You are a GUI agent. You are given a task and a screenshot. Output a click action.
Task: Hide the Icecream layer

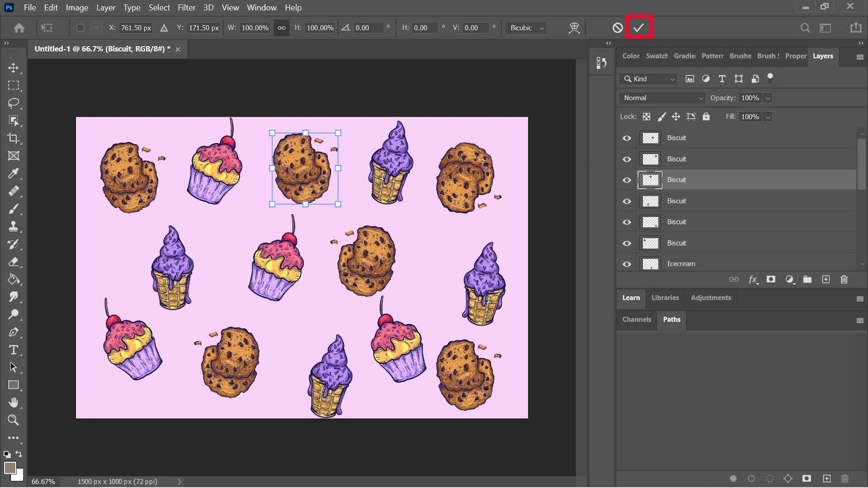627,264
